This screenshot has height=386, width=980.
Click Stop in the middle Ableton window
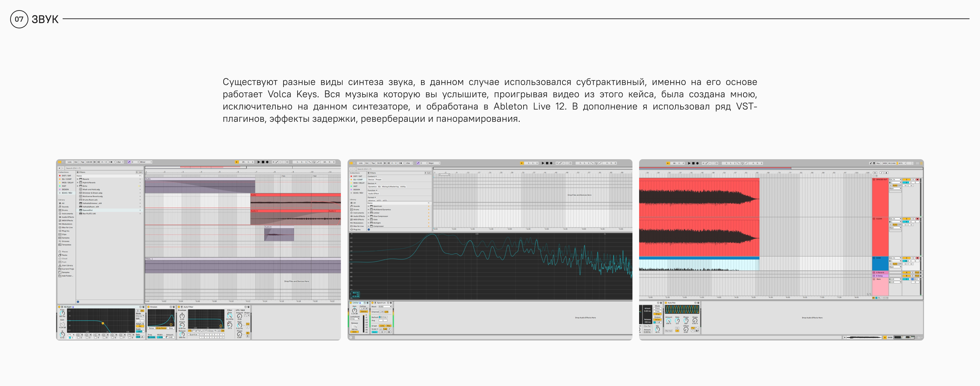coord(547,163)
